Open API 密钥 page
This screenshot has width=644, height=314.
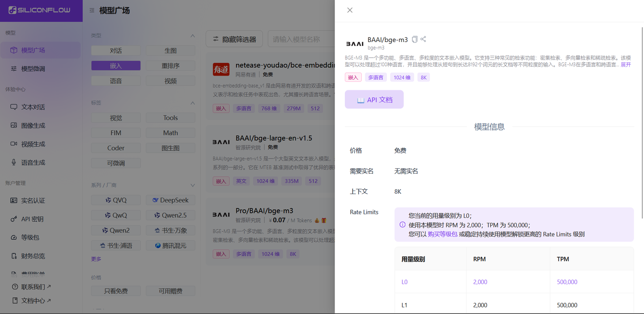[40, 219]
